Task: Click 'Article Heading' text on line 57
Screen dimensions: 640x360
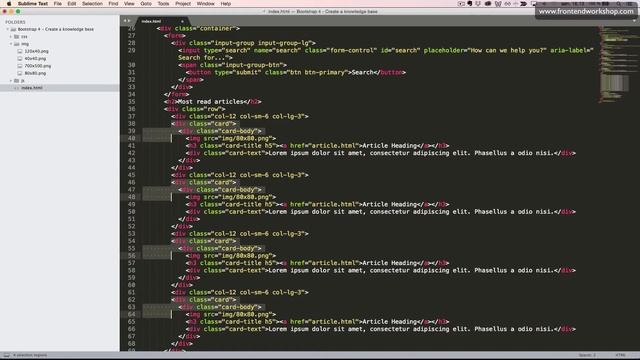Action: click(391, 263)
